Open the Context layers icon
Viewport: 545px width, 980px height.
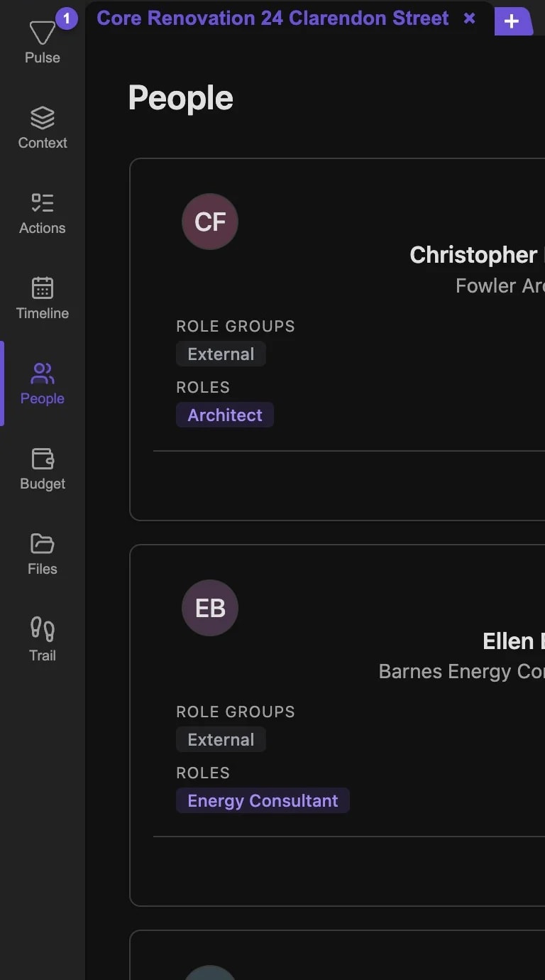pos(43,118)
